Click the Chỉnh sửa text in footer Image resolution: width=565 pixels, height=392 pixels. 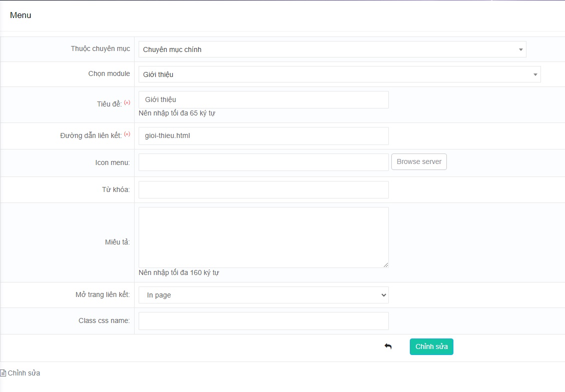[24, 373]
